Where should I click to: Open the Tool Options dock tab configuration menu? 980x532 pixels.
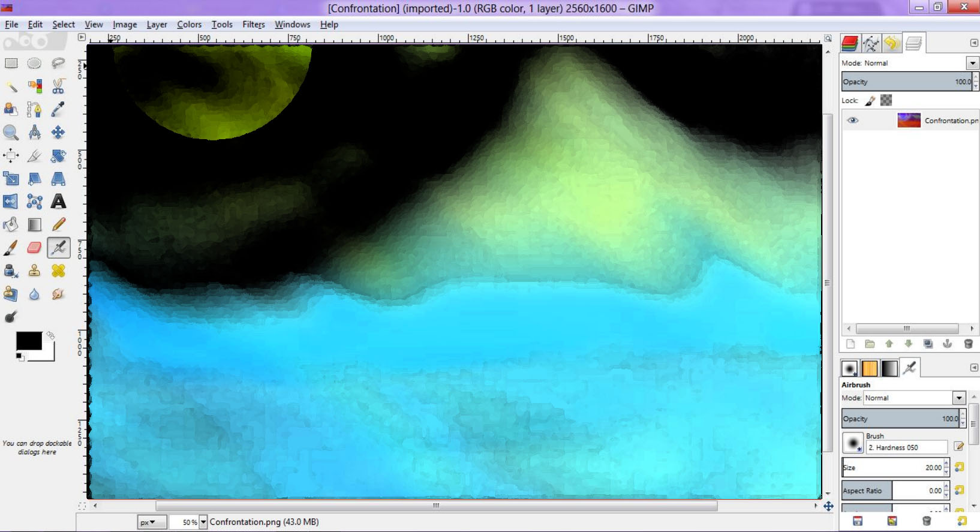point(973,368)
